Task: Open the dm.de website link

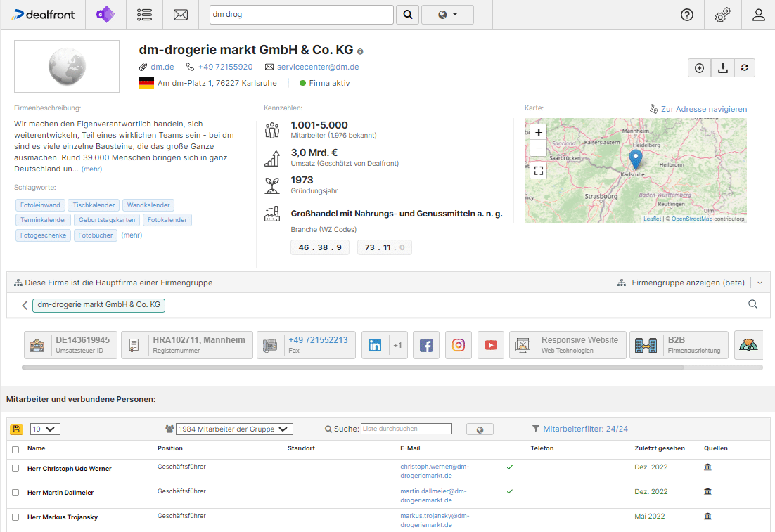Action: (x=162, y=67)
